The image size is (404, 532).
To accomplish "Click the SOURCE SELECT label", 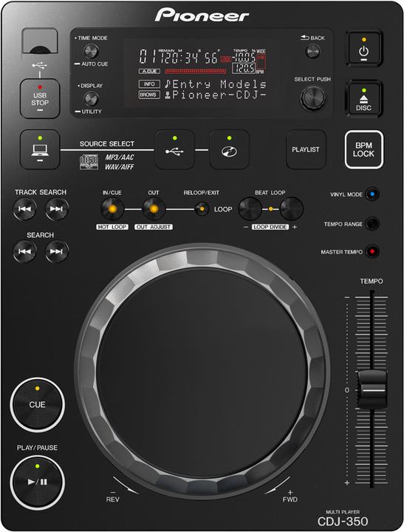I will [x=107, y=144].
